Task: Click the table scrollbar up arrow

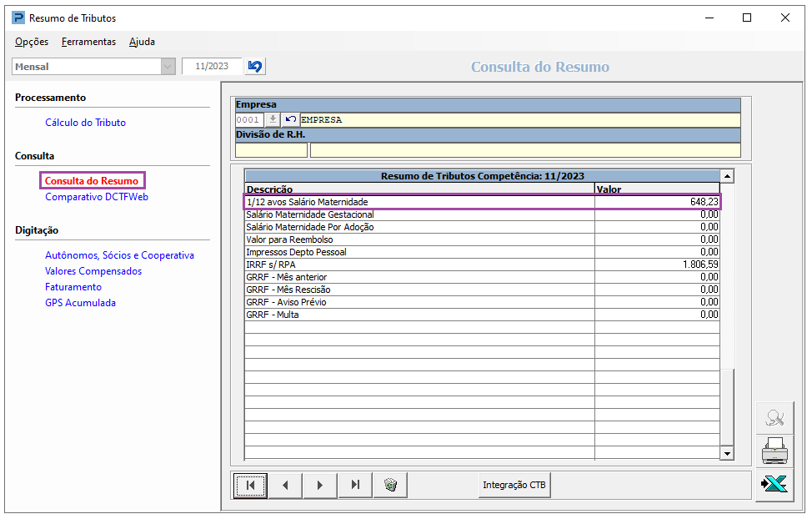Action: [727, 176]
